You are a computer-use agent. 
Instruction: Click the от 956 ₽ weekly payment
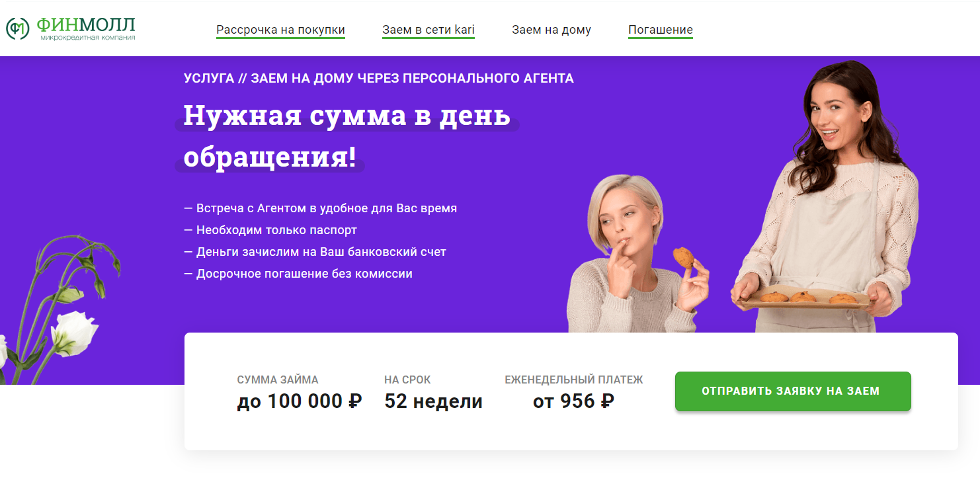(573, 401)
